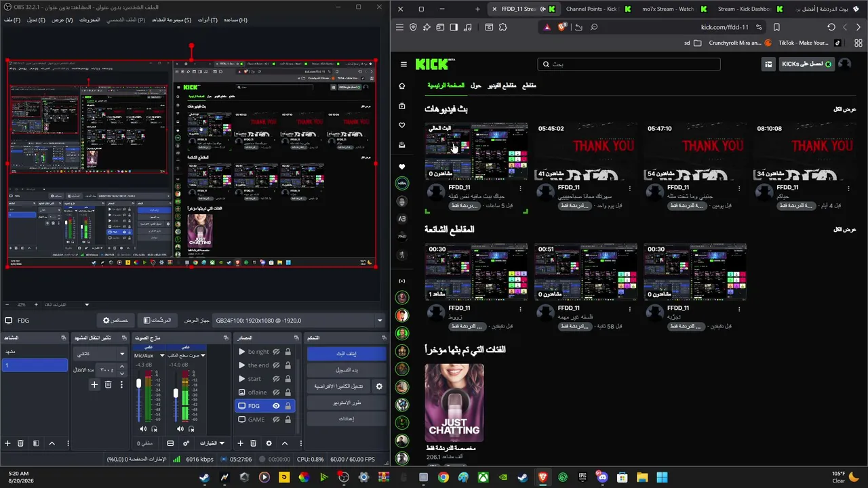Image resolution: width=868 pixels, height=488 pixels.
Task: Hide the FDG source with eye icon
Action: pyautogui.click(x=276, y=406)
